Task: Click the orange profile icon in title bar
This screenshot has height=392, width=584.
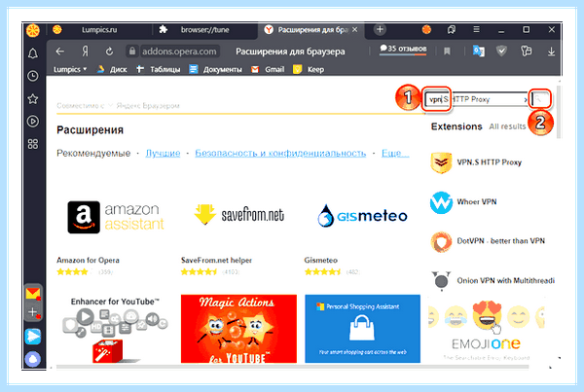Action: point(426,29)
